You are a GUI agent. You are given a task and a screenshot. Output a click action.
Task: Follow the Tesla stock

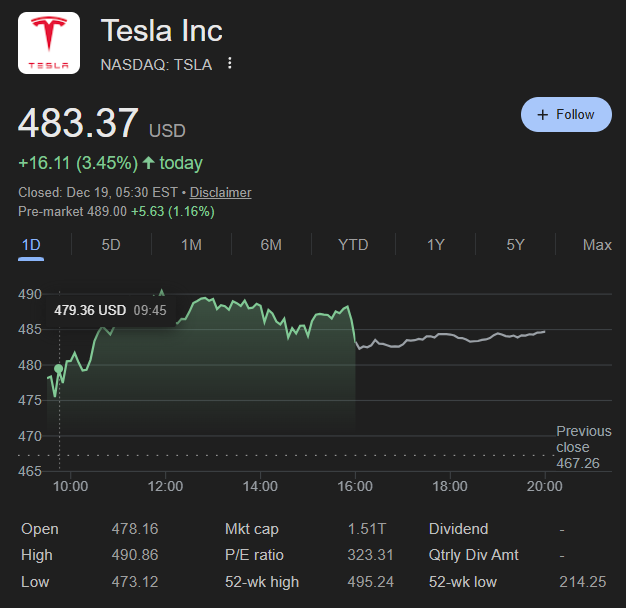pyautogui.click(x=566, y=115)
